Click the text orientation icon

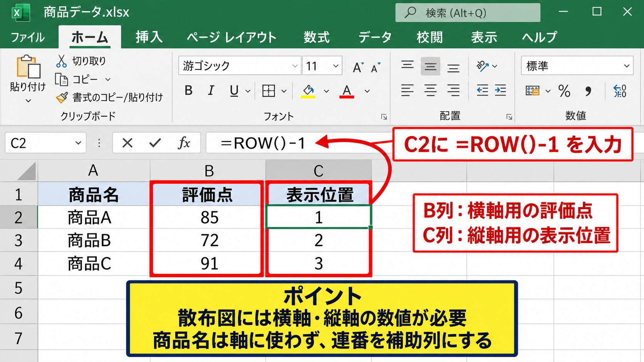click(x=482, y=66)
